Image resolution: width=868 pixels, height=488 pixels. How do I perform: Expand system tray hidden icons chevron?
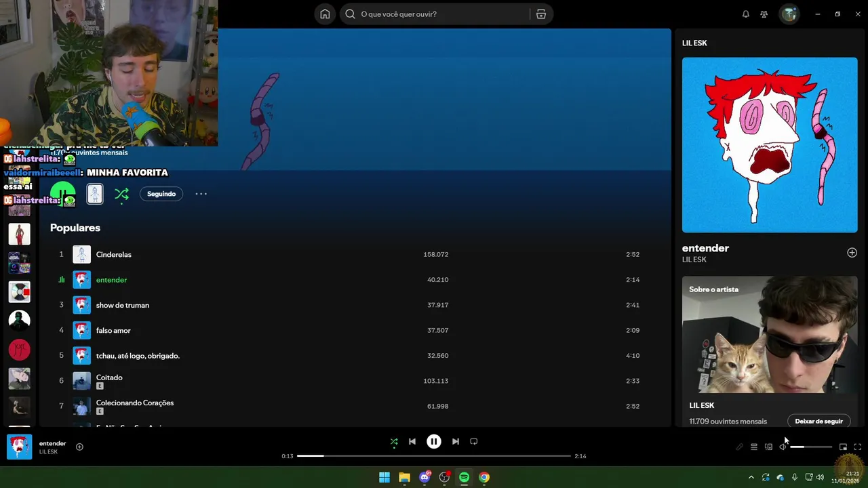click(751, 477)
